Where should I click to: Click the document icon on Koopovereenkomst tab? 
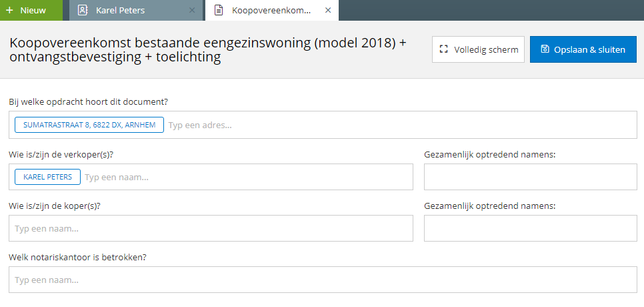coord(219,10)
